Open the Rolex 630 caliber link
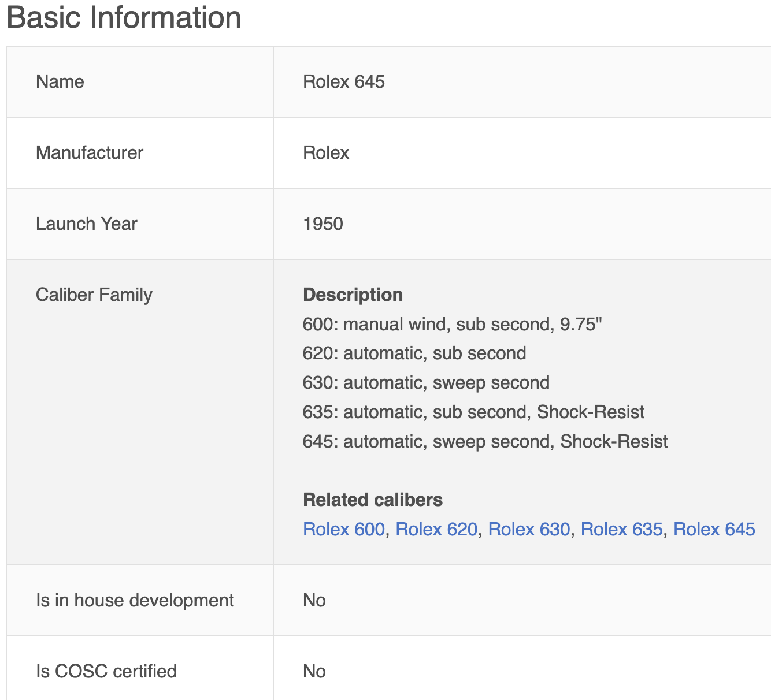 point(529,529)
